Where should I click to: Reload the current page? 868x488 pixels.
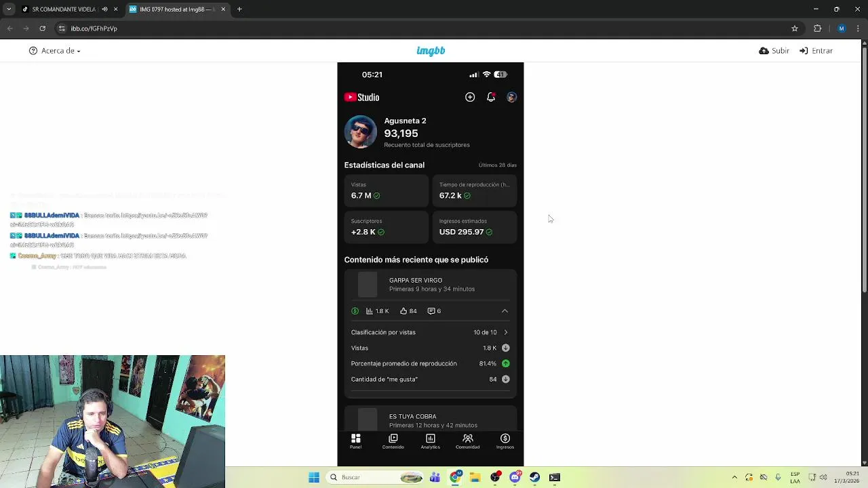tap(42, 28)
